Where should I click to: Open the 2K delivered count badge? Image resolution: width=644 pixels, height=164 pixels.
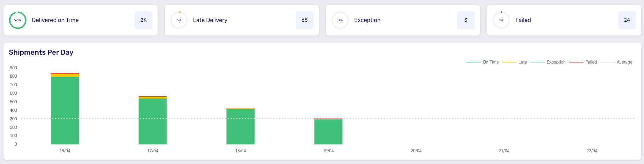(143, 20)
